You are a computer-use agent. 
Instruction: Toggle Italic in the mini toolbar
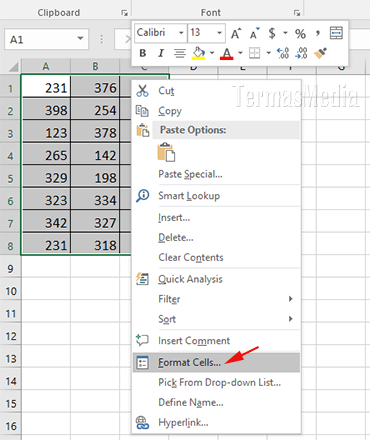pos(161,53)
